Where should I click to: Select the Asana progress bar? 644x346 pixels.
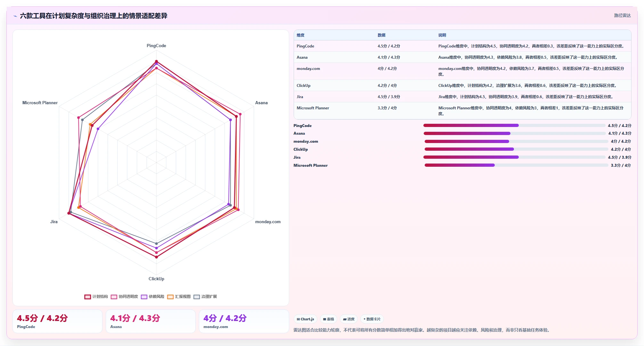click(514, 133)
